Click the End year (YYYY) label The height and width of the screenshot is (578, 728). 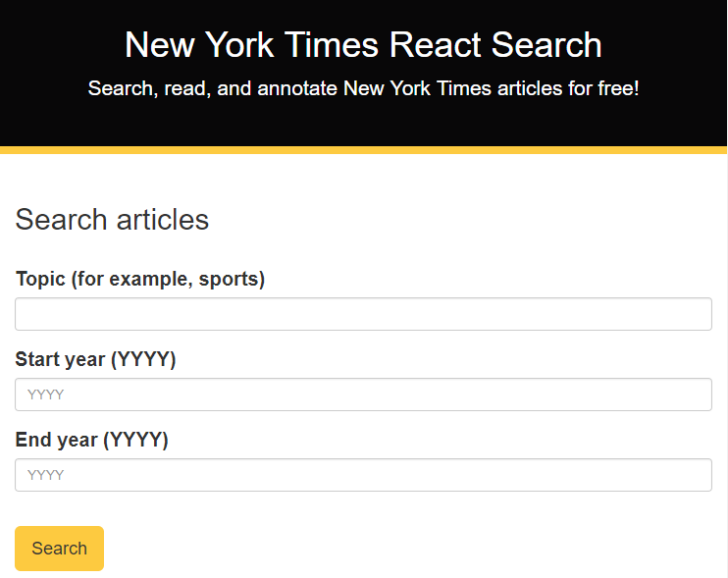(92, 440)
